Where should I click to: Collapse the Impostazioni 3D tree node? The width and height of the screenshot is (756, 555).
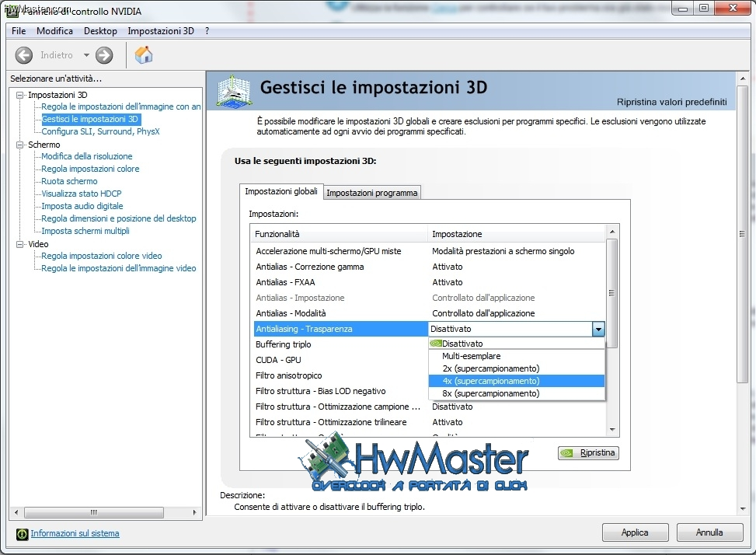click(x=19, y=95)
